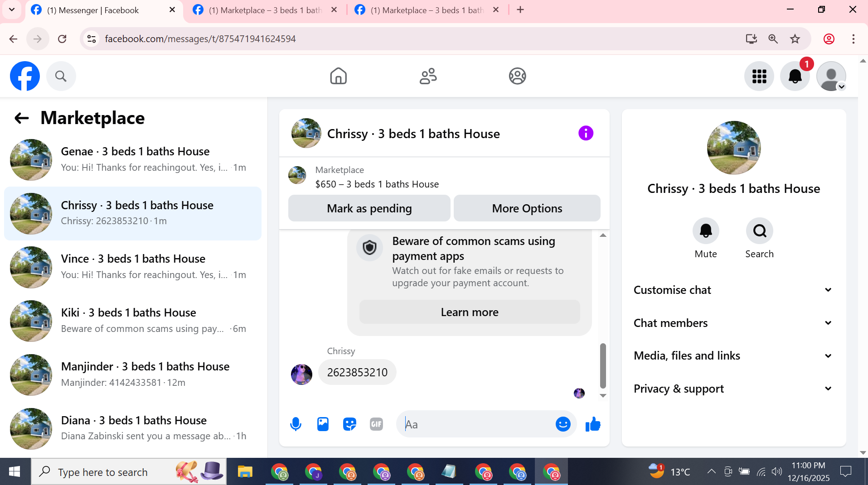Viewport: 868px width, 485px height.
Task: Expand Privacy & support section
Action: coord(733,389)
